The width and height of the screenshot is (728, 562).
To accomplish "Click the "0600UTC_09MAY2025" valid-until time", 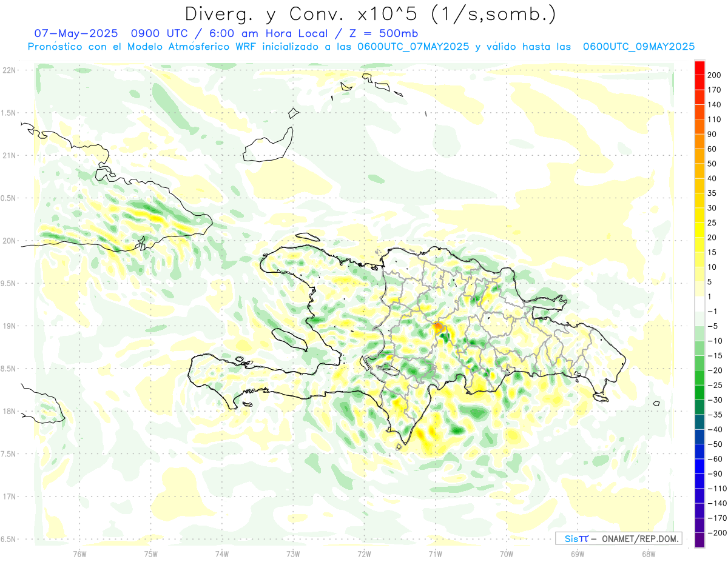I will 639,47.
